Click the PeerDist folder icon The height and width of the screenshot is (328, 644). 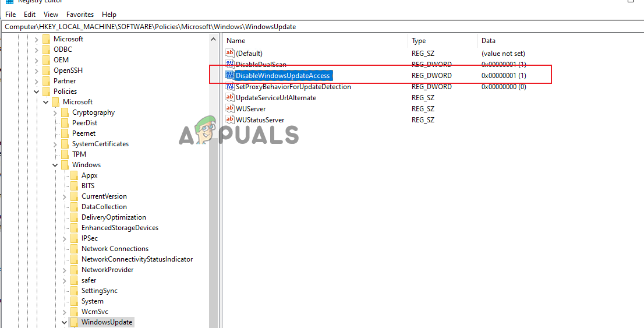point(65,123)
